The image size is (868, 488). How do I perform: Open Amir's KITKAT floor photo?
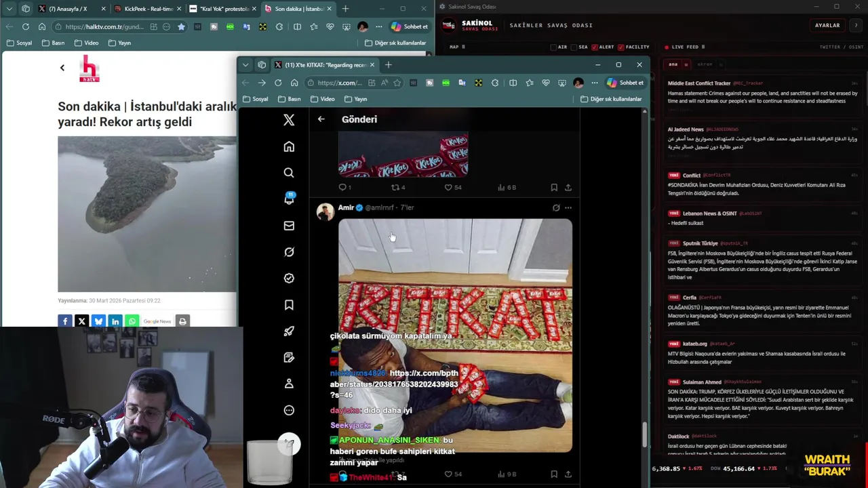tap(455, 335)
